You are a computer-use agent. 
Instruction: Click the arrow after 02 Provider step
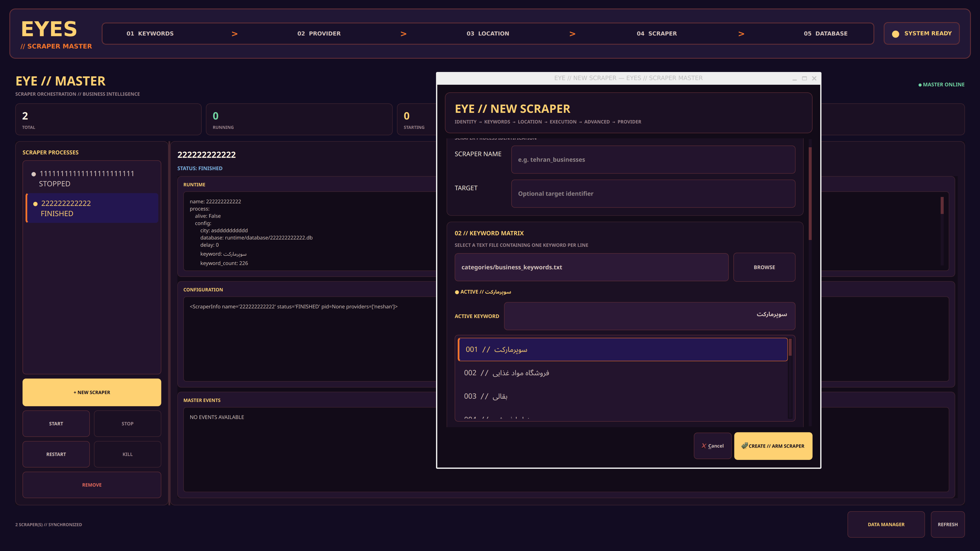click(404, 34)
